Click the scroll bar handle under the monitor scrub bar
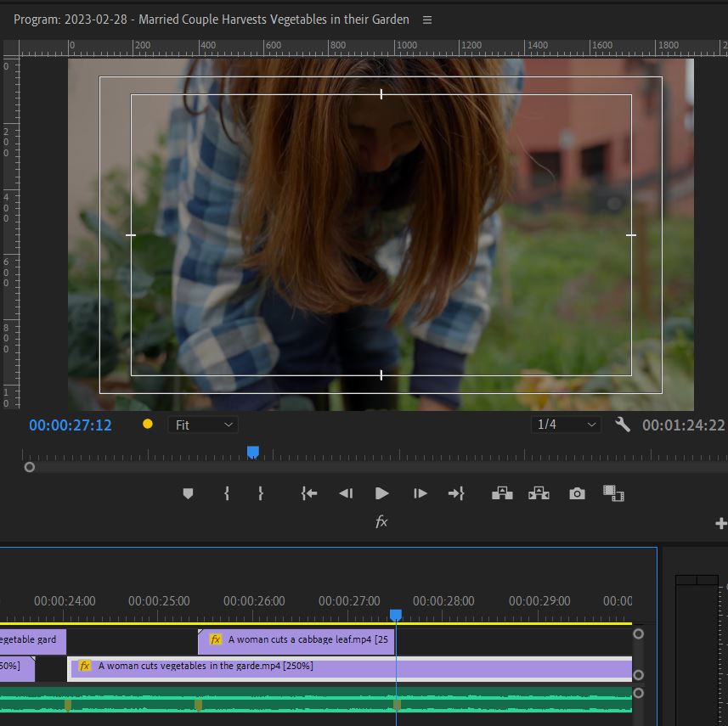This screenshot has height=726, width=728. click(29, 467)
